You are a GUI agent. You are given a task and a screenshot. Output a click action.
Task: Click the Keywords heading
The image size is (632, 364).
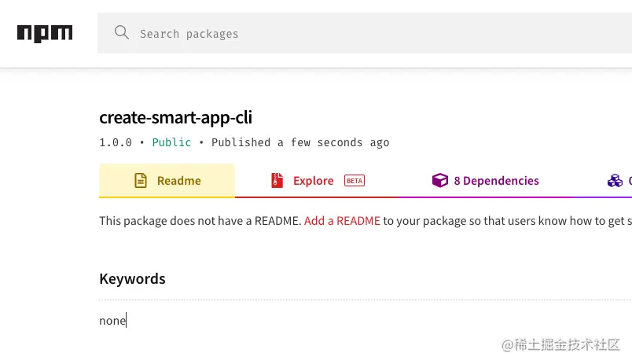[132, 279]
